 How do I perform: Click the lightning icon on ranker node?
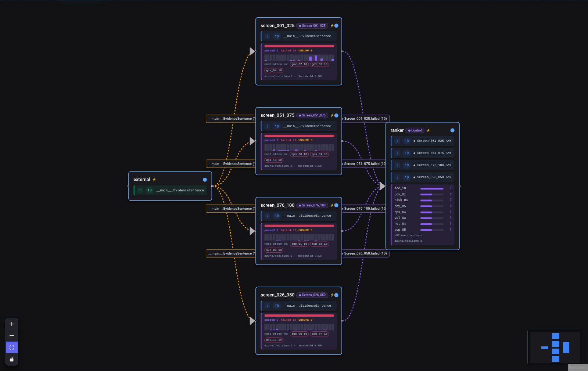428,130
